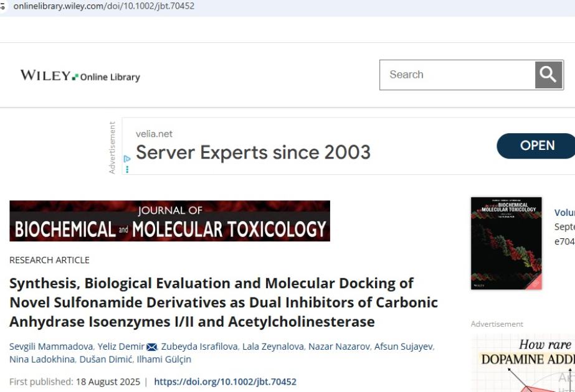Open author Ilhami Gülçin
575x392 pixels.
(x=164, y=360)
